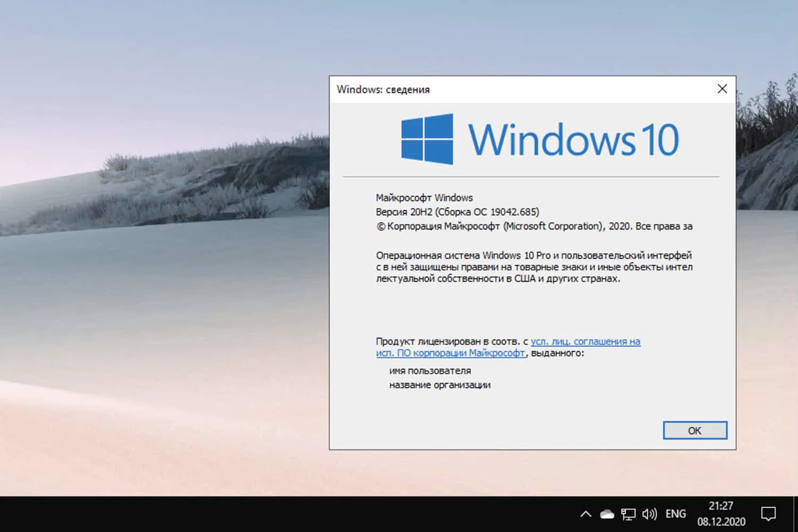798x532 pixels.
Task: Click the "Майкрософт Windows" heading text
Action: click(424, 197)
